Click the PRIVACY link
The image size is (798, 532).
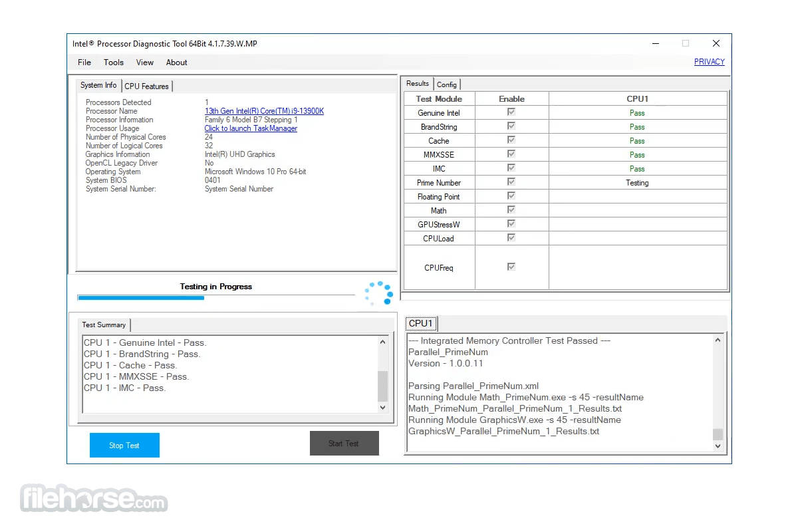tap(710, 62)
